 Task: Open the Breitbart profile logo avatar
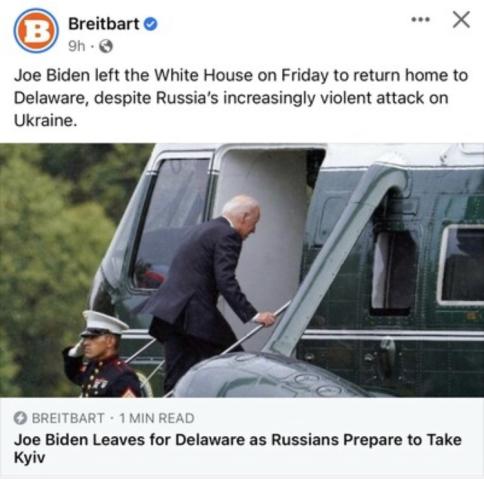pos(36,30)
